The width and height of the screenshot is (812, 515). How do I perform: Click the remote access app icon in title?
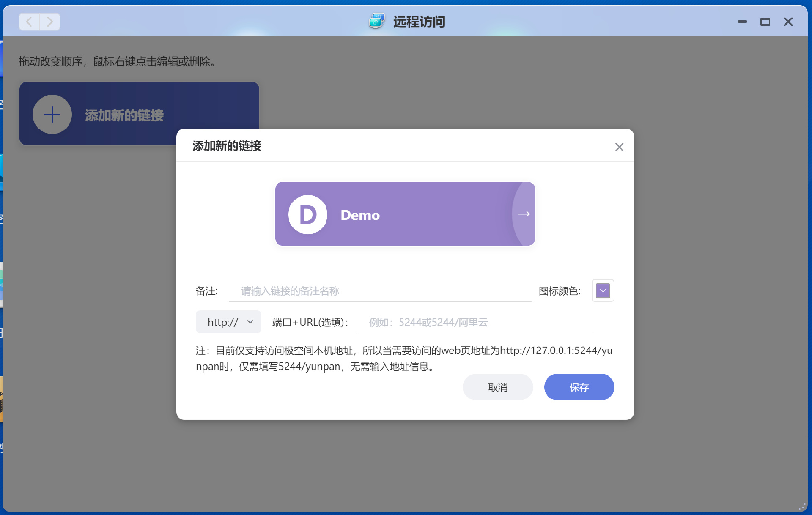point(376,21)
